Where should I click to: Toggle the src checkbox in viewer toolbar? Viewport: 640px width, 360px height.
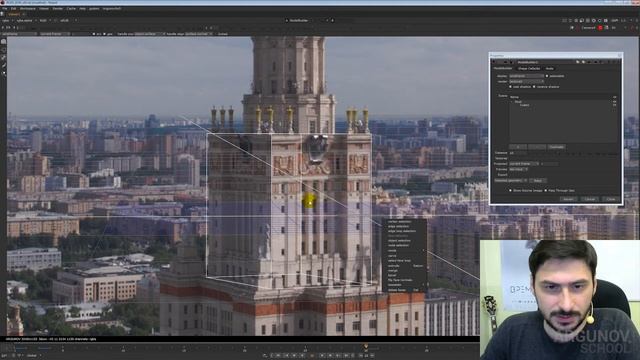tap(94, 34)
